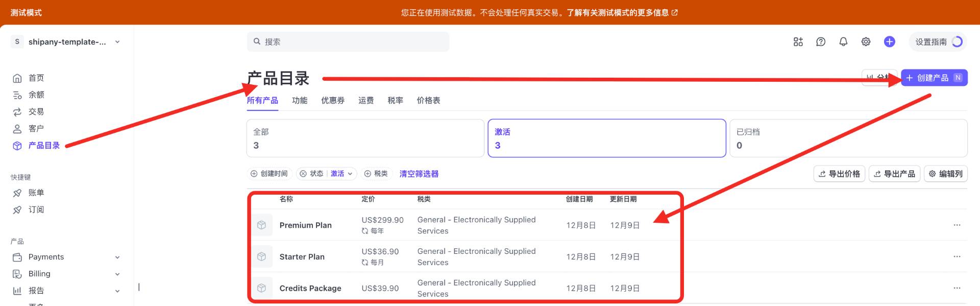The image size is (980, 306).
Task: Switch to the 价格表 tab
Action: (428, 101)
